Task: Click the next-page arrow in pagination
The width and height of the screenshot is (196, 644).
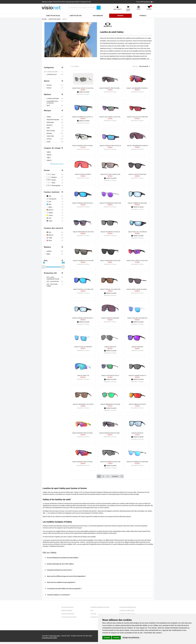Action: click(x=122, y=476)
